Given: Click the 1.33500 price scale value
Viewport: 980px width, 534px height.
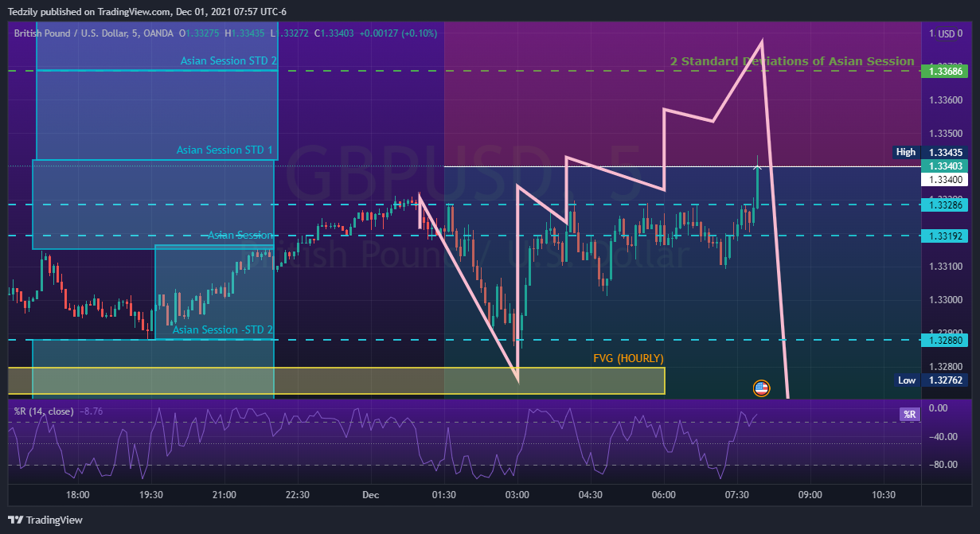Looking at the screenshot, I should (946, 134).
